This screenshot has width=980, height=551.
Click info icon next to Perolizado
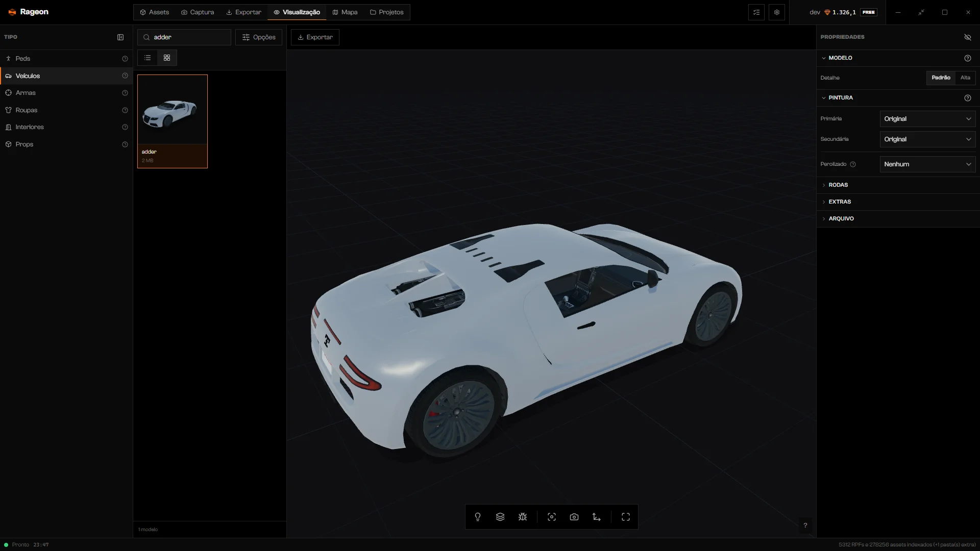pos(853,164)
